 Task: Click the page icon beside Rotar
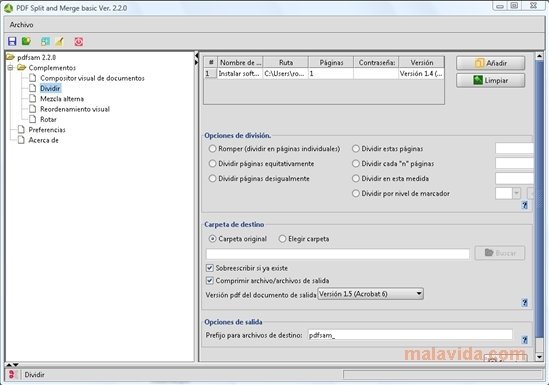tap(33, 119)
